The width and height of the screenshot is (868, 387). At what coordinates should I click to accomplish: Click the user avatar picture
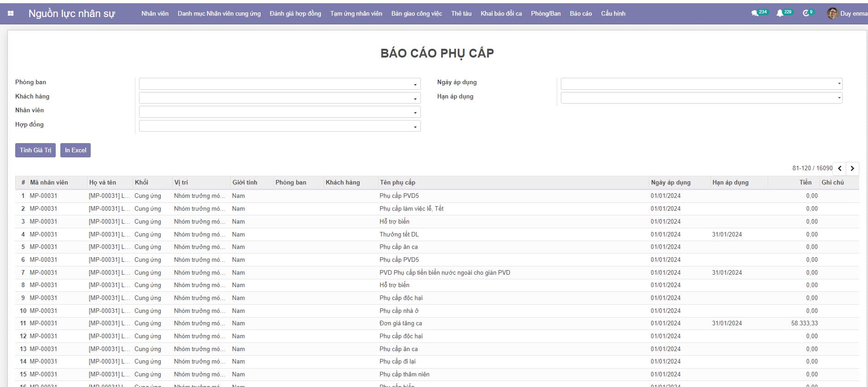pyautogui.click(x=832, y=13)
